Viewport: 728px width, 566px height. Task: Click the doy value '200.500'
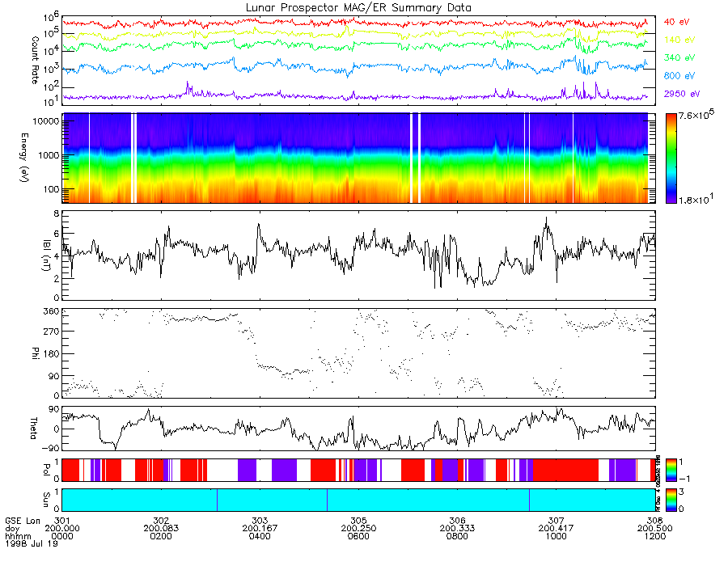(x=654, y=529)
